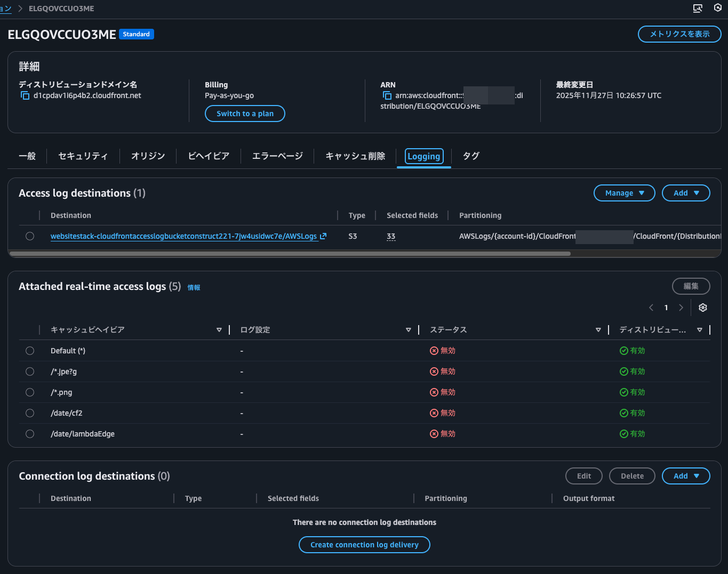This screenshot has width=728, height=574.
Task: Open the Manage dropdown
Action: click(x=624, y=193)
